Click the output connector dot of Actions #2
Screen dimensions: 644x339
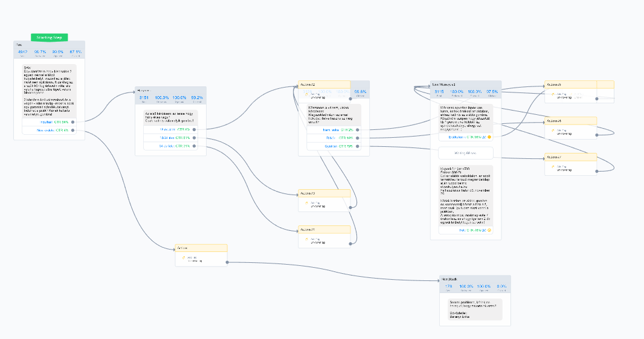pyautogui.click(x=350, y=98)
